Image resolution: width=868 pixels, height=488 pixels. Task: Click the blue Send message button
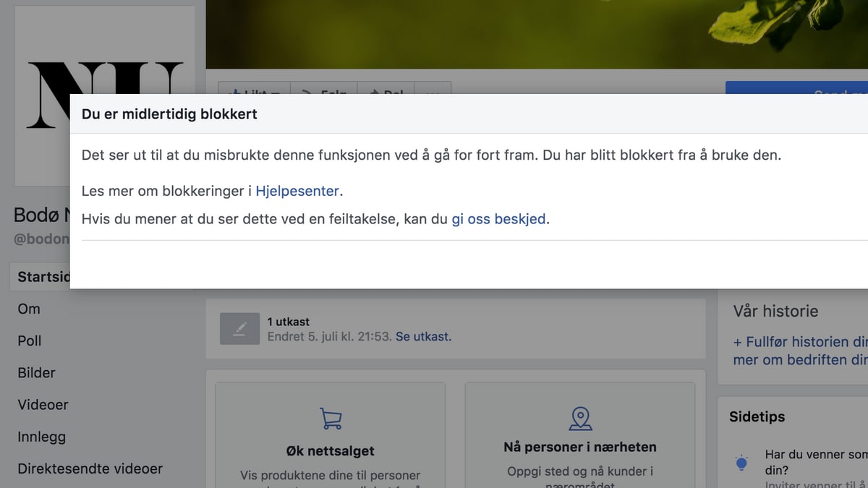click(x=796, y=88)
